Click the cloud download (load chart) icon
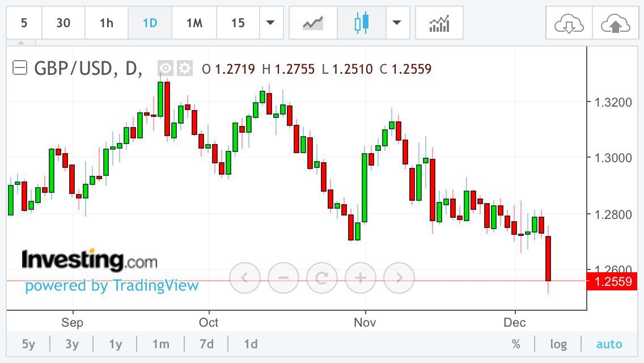The width and height of the screenshot is (644, 363). [569, 23]
